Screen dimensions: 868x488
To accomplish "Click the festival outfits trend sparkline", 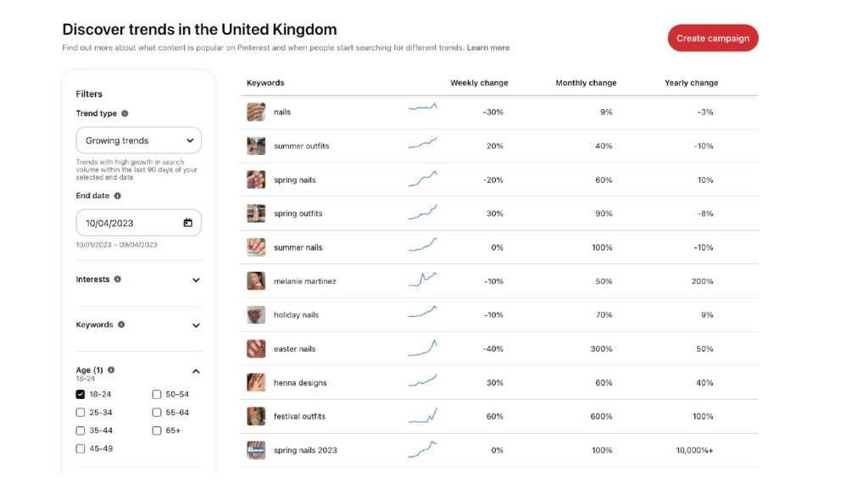I will pos(422,416).
